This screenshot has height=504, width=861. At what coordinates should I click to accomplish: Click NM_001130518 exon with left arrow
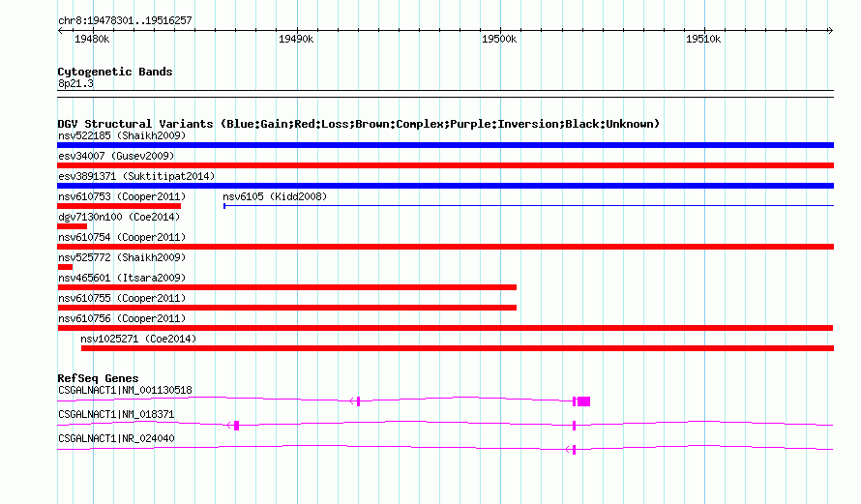coord(356,401)
